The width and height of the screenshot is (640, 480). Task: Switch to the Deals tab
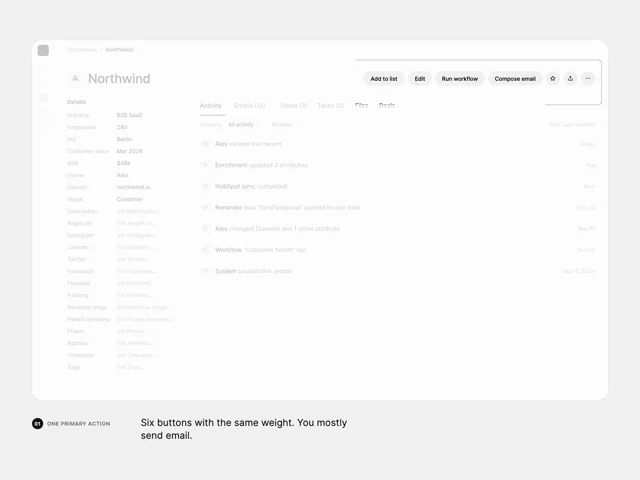(x=387, y=105)
